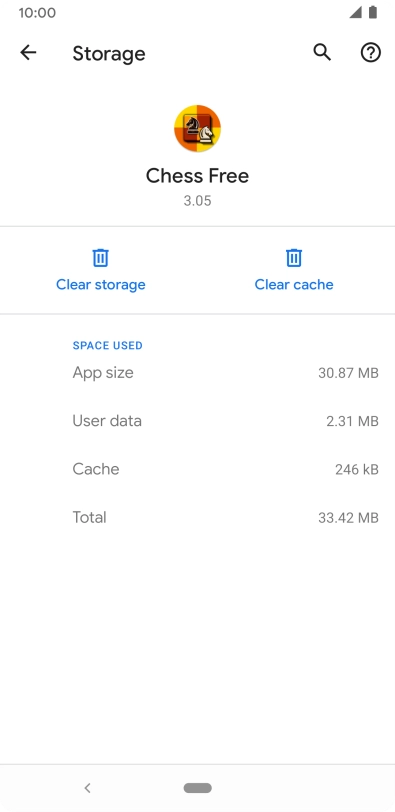Tap the 246 kB cache value

[x=357, y=470]
